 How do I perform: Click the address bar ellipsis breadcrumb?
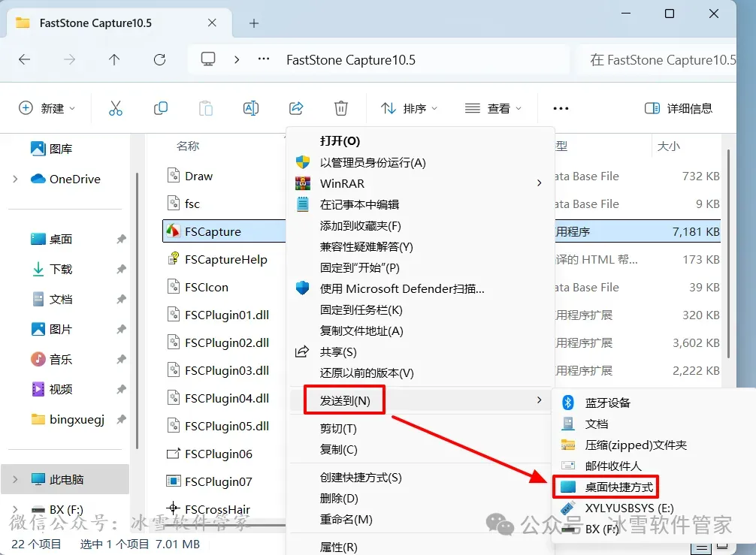[x=264, y=59]
